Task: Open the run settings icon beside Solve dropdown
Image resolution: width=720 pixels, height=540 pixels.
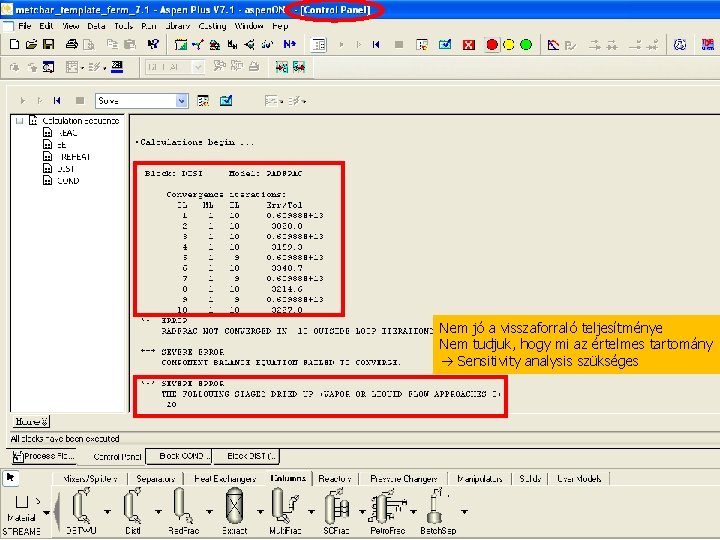Action: (x=203, y=100)
